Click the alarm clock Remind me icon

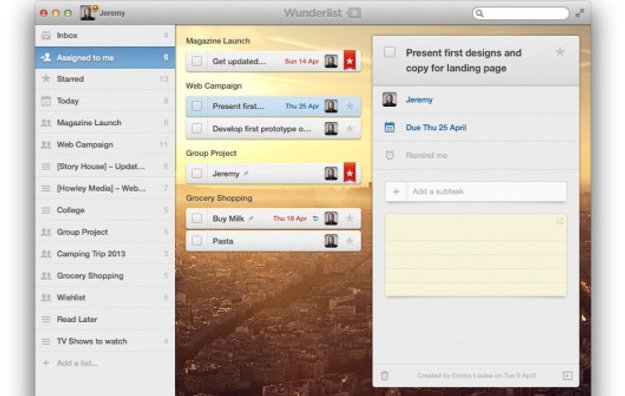coord(389,155)
